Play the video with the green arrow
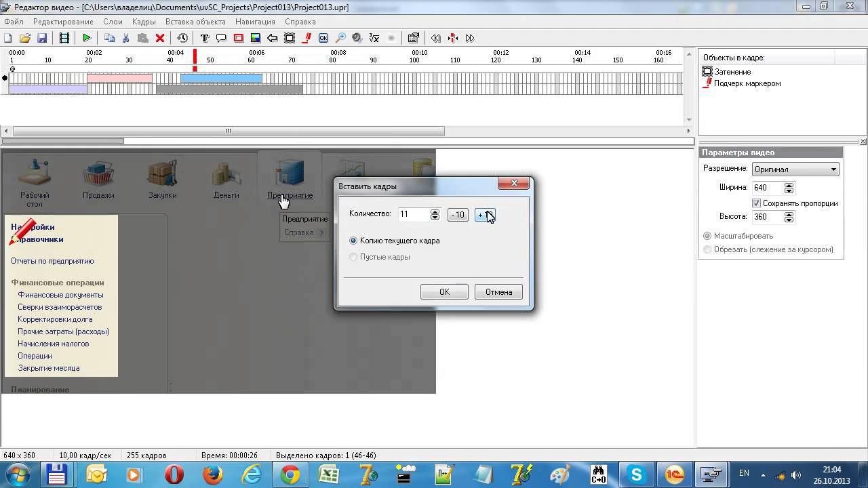This screenshot has width=868, height=488. (87, 38)
